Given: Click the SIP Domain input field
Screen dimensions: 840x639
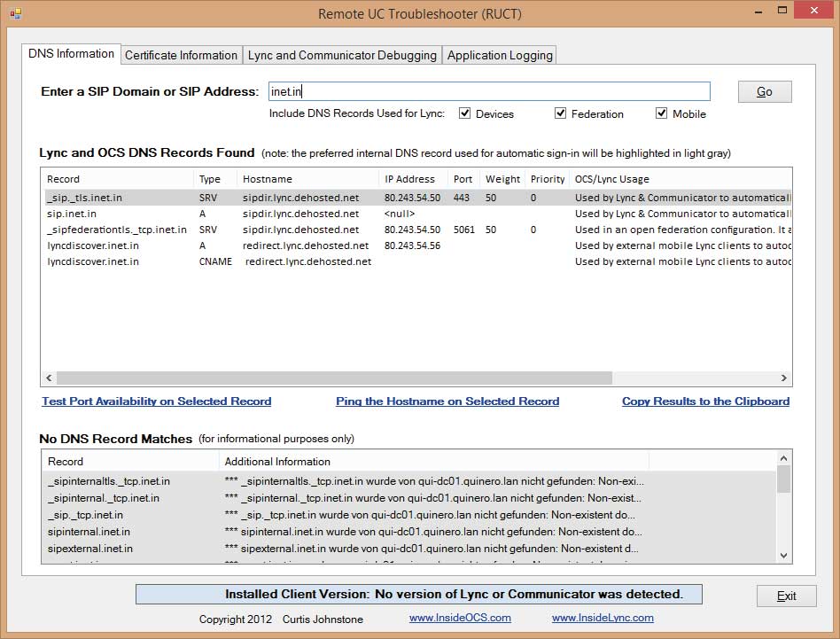Looking at the screenshot, I should click(489, 91).
